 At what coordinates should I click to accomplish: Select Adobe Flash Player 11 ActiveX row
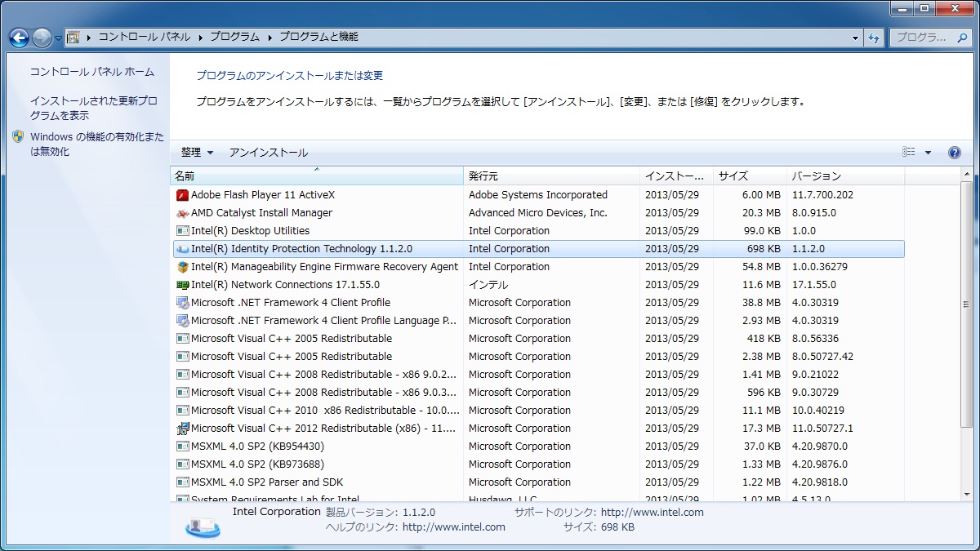[x=539, y=195]
